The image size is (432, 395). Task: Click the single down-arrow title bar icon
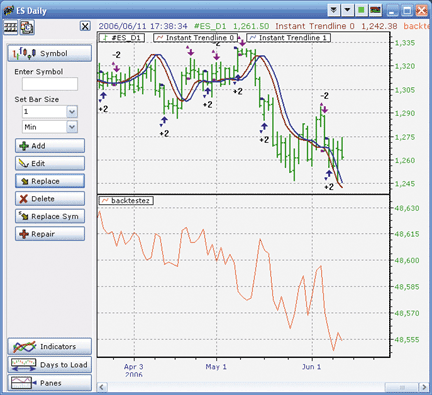point(347,10)
